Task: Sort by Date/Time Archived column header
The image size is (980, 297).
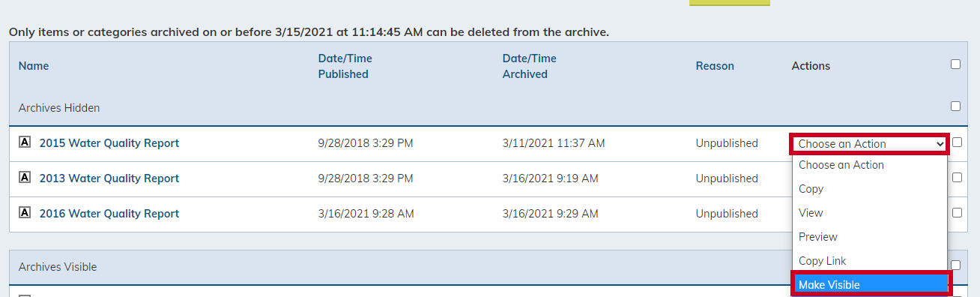Action: tap(530, 66)
